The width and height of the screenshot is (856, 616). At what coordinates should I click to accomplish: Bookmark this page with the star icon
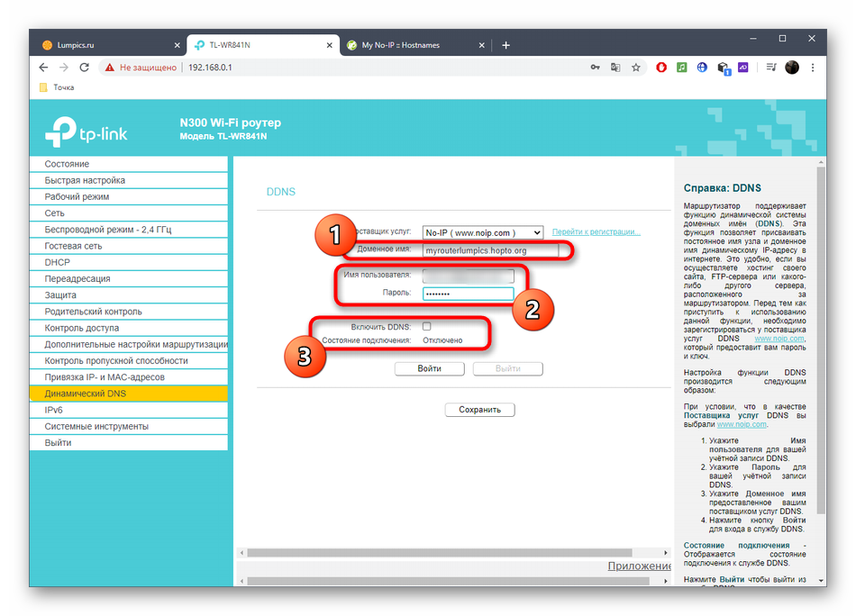click(636, 68)
